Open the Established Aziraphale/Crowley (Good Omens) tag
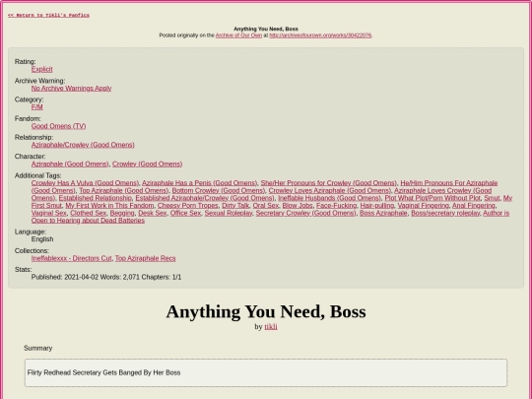This screenshot has height=399, width=532. point(205,198)
